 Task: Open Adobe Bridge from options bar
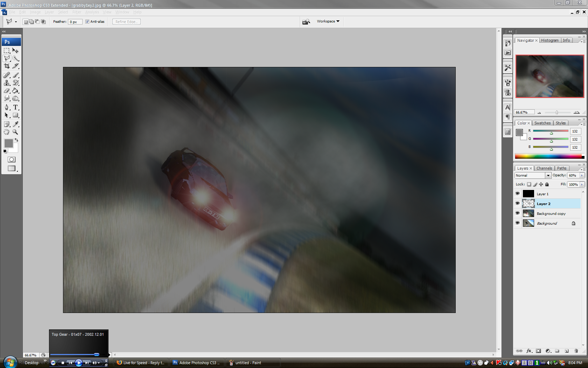[306, 22]
